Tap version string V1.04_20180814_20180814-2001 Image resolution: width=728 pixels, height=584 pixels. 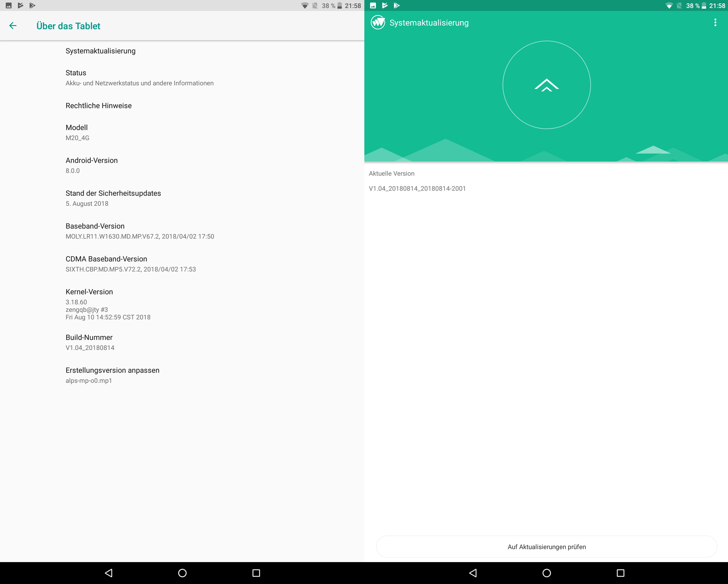(417, 188)
